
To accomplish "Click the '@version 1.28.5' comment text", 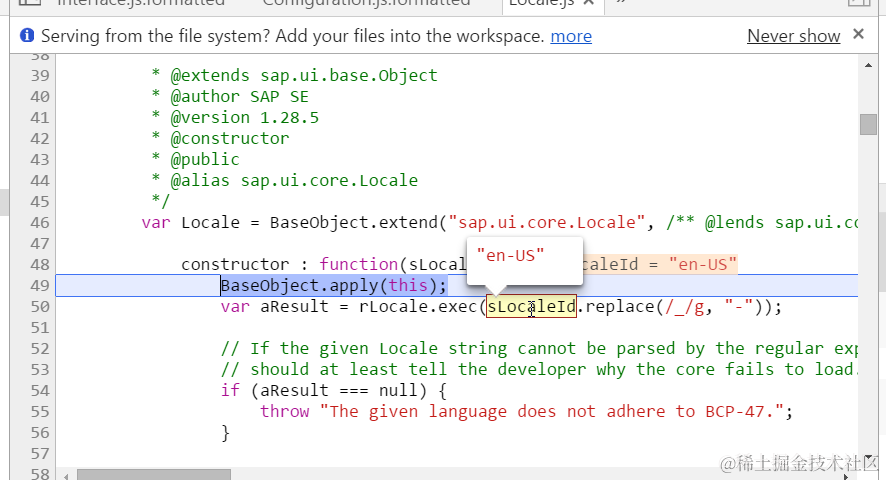I will coord(245,118).
